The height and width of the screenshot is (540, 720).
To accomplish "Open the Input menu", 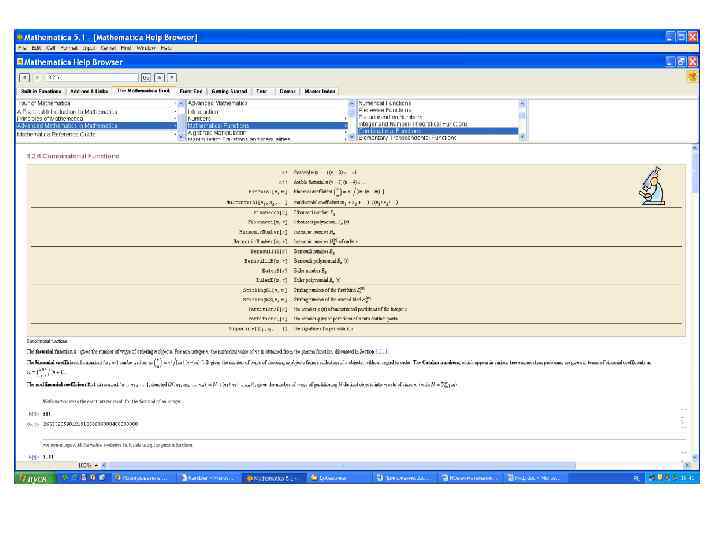I will pyautogui.click(x=89, y=48).
